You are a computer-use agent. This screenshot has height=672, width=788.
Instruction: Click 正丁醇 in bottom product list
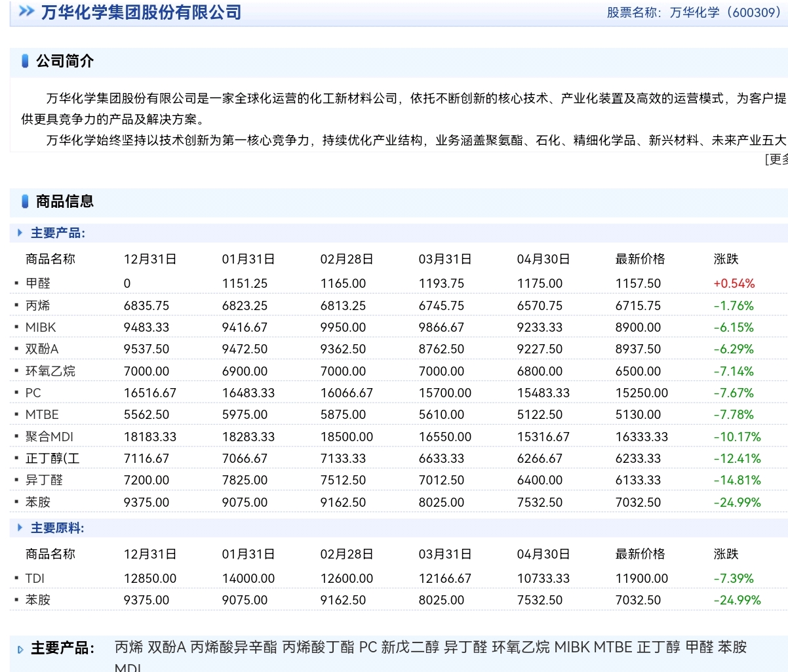click(x=659, y=647)
